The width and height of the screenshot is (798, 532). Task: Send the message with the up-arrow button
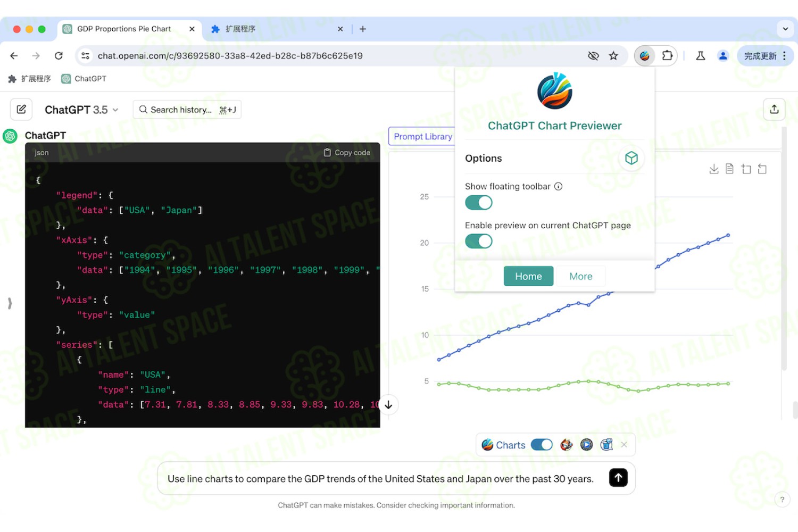(618, 478)
